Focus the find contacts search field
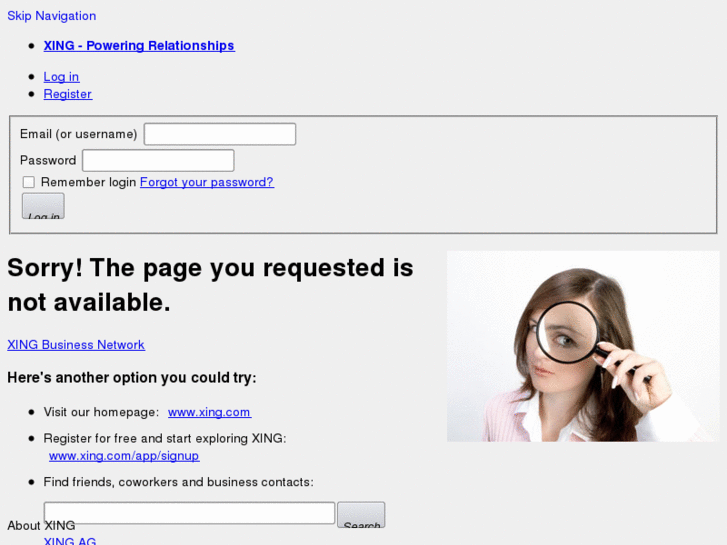This screenshot has width=727, height=545. pyautogui.click(x=189, y=513)
